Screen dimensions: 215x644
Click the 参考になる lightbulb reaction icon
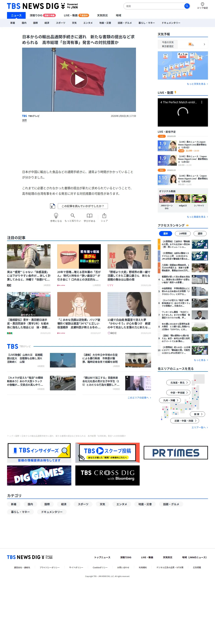[56, 216]
